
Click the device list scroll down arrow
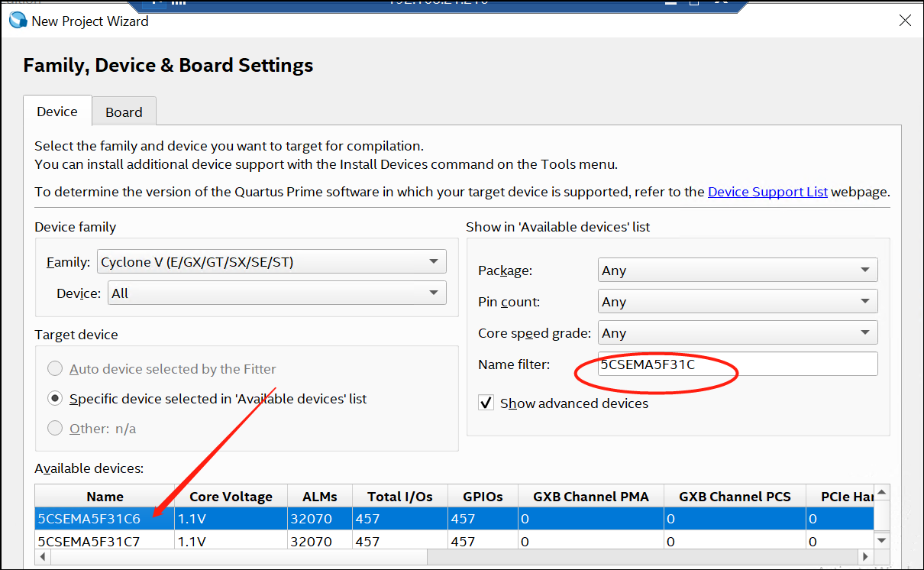point(881,540)
